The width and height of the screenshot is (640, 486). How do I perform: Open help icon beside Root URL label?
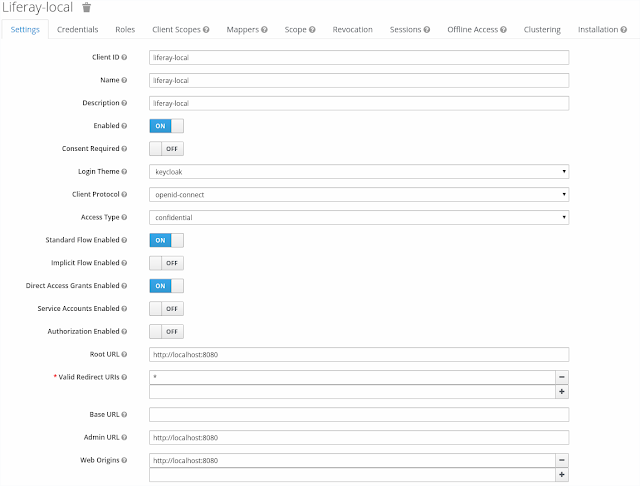pyautogui.click(x=124, y=354)
